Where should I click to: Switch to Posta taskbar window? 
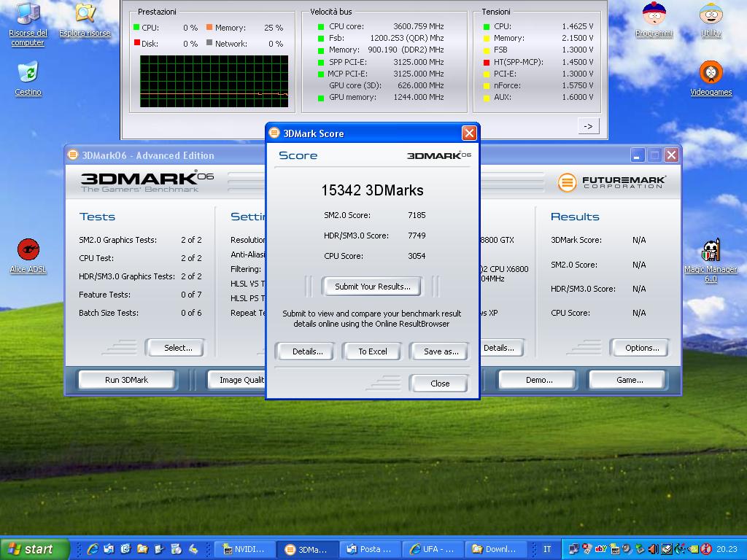[x=371, y=549]
